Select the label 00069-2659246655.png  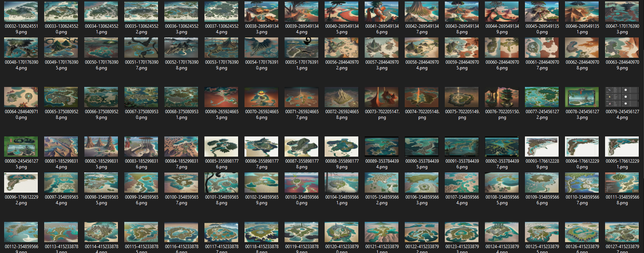222,115
